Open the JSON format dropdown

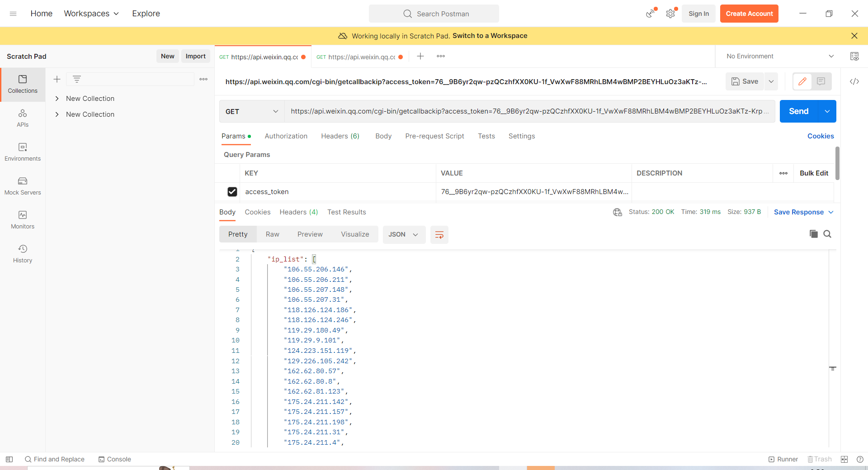404,235
